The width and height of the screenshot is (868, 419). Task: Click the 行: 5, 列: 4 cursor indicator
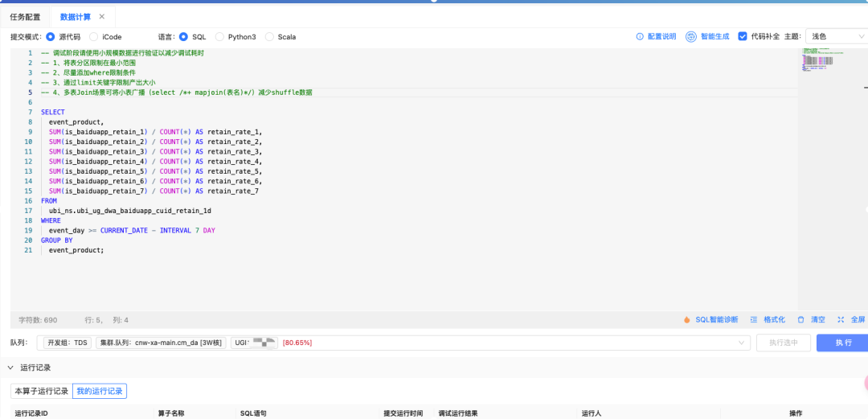106,320
